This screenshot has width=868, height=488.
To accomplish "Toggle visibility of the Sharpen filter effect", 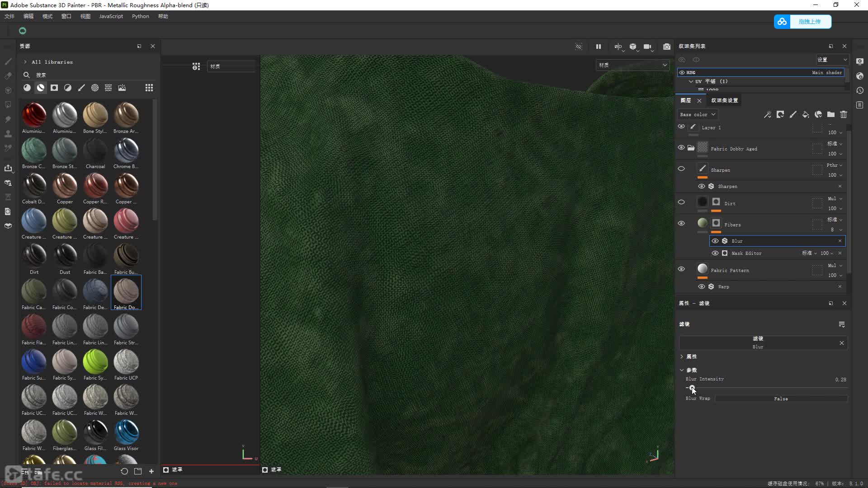I will pos(702,186).
